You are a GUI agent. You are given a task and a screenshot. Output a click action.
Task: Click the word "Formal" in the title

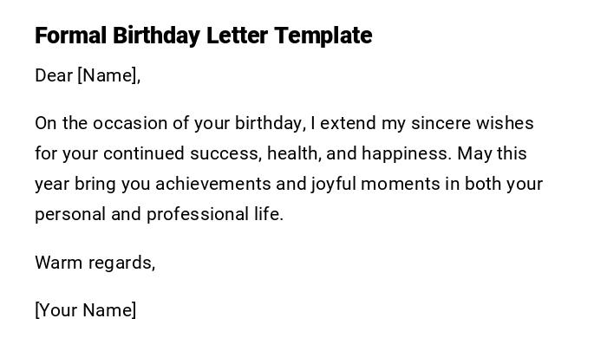[x=71, y=36]
